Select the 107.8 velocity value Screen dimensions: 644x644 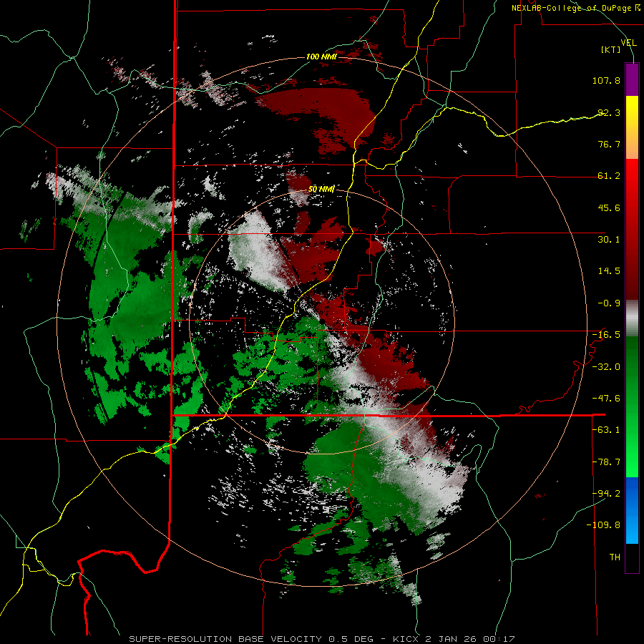(606, 80)
